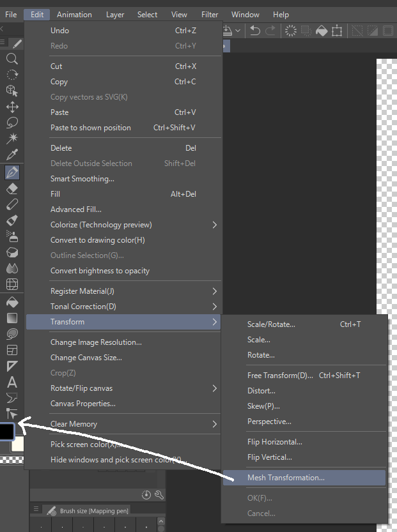Select the Ruler triangle tool
Image resolution: width=397 pixels, height=532 pixels.
click(12, 366)
